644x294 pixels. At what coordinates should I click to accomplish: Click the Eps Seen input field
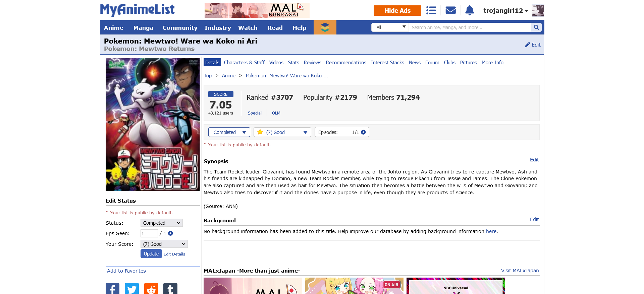pos(149,233)
